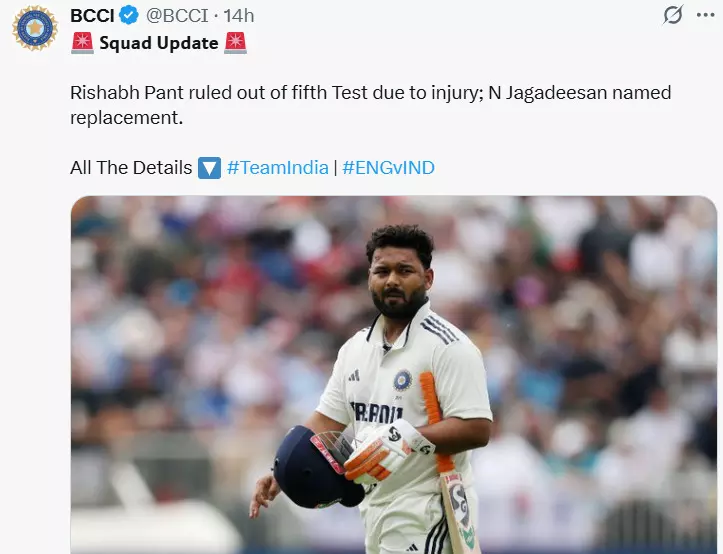The width and height of the screenshot is (723, 554).
Task: Click the BCCI display name
Action: click(x=92, y=16)
